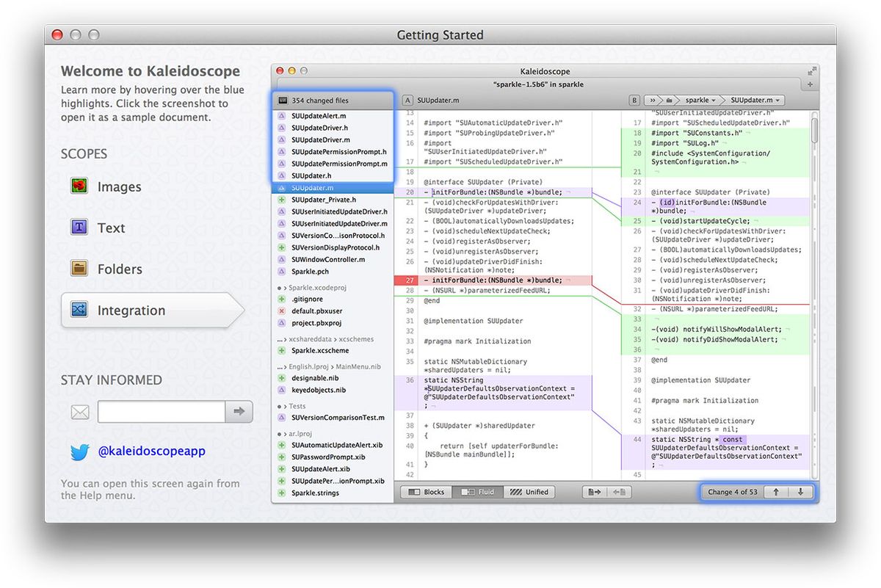Click the envelope icon under Stay Informed
This screenshot has height=588, width=881.
point(79,412)
